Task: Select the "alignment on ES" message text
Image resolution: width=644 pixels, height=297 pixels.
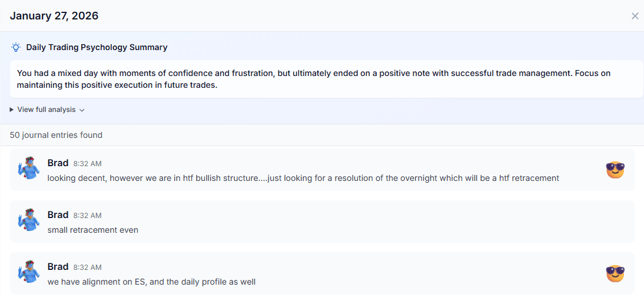Action: [151, 282]
